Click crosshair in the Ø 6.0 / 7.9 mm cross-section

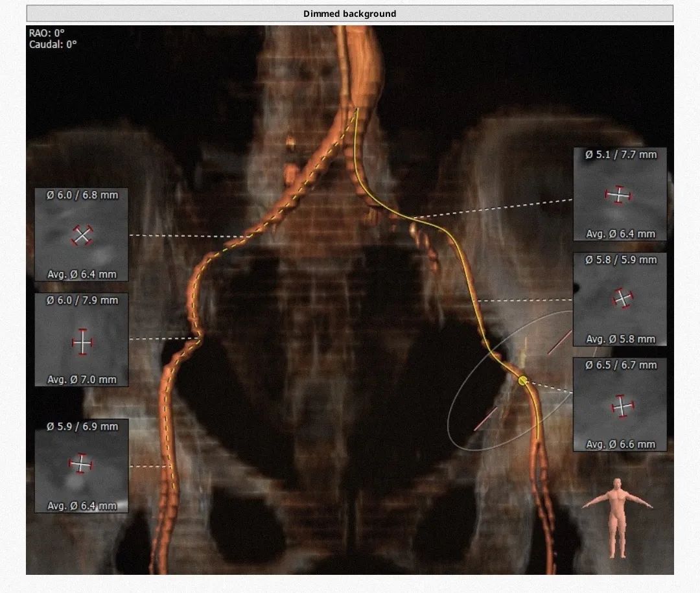click(x=82, y=342)
